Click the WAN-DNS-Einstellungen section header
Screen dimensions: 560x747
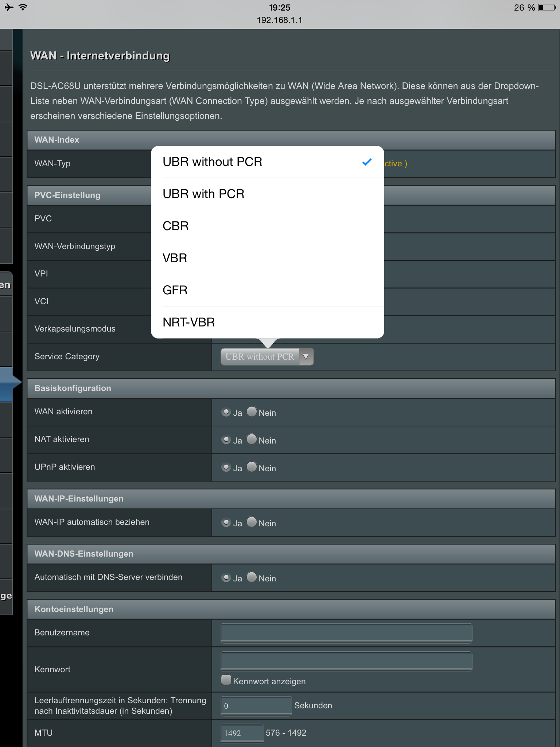291,554
